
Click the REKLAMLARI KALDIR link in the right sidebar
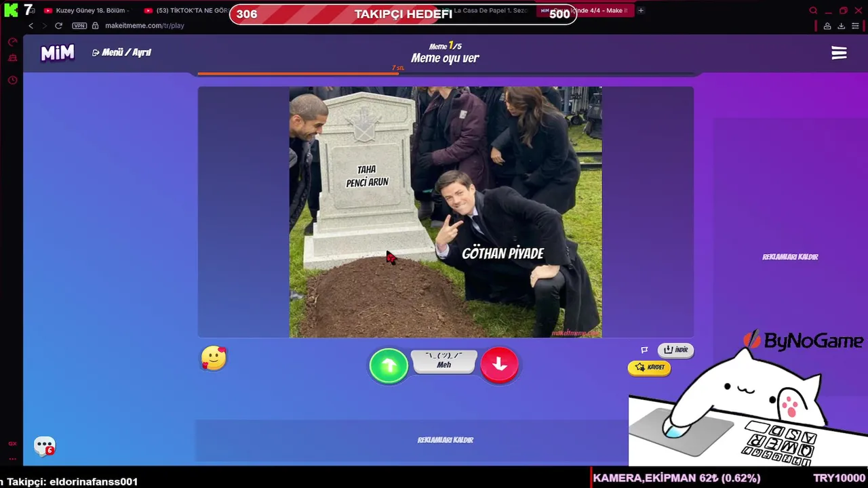tap(790, 257)
